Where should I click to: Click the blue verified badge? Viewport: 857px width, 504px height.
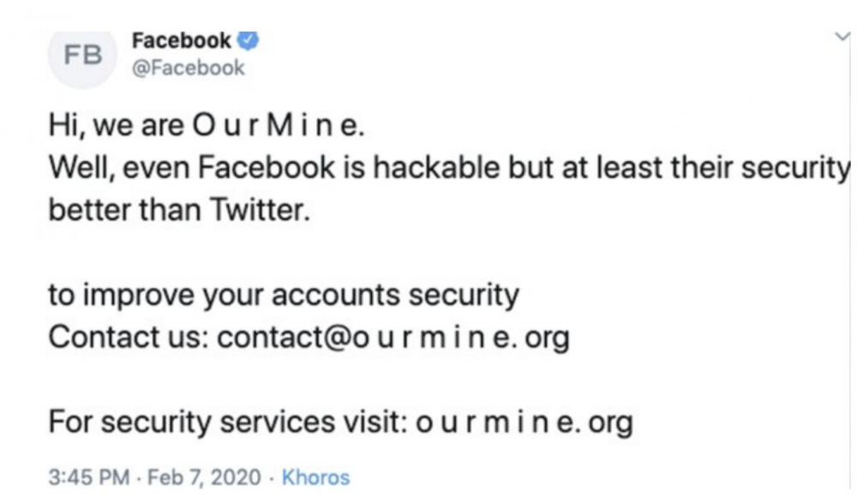249,40
